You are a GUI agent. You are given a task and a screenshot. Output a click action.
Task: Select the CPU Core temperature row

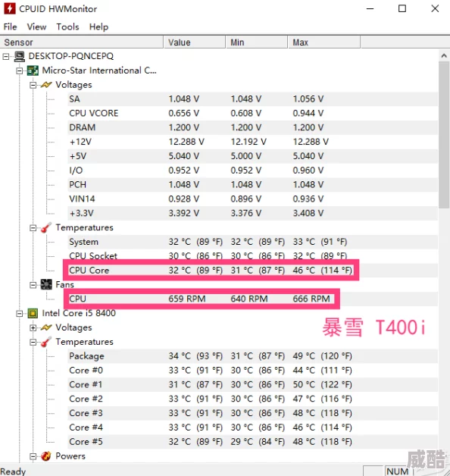[x=252, y=270]
